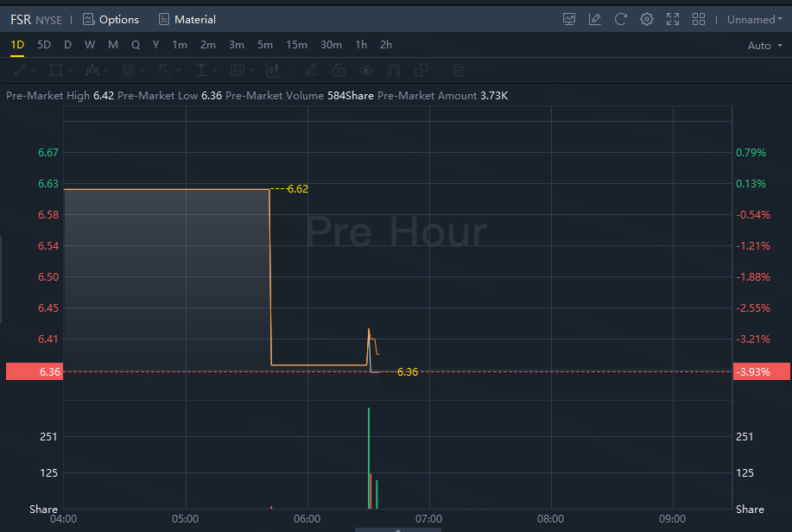Open chart settings gear

647,19
